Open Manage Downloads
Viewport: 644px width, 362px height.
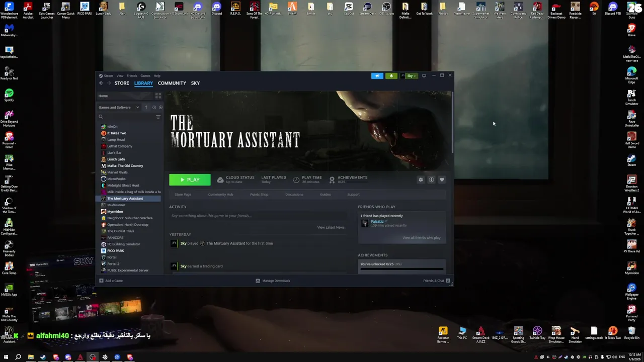point(273,281)
